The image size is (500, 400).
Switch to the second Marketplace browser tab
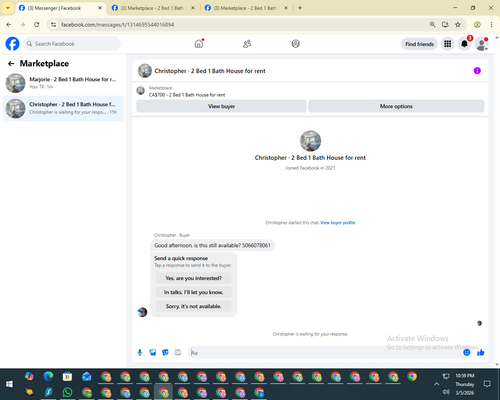coord(153,8)
